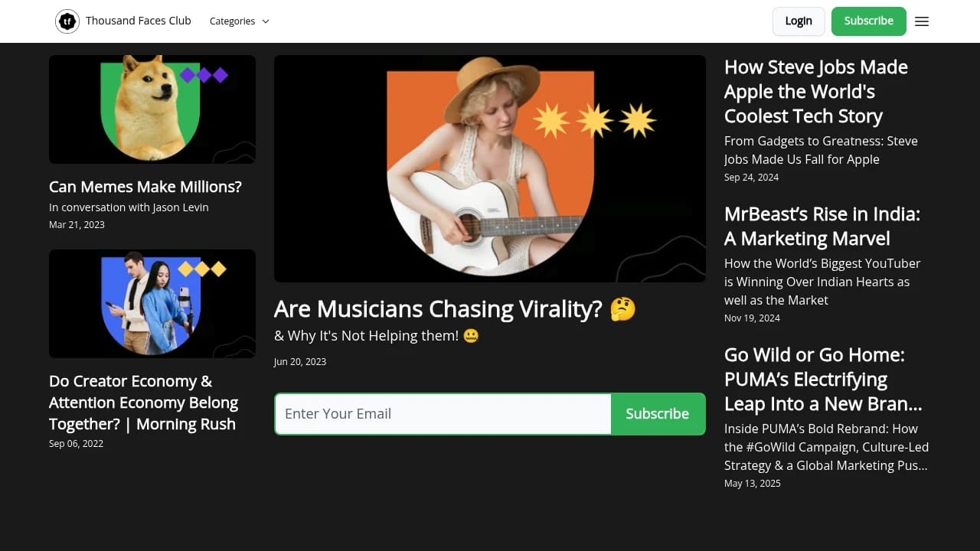980x551 pixels.
Task: Click the guitarist featured image
Action: tap(489, 168)
